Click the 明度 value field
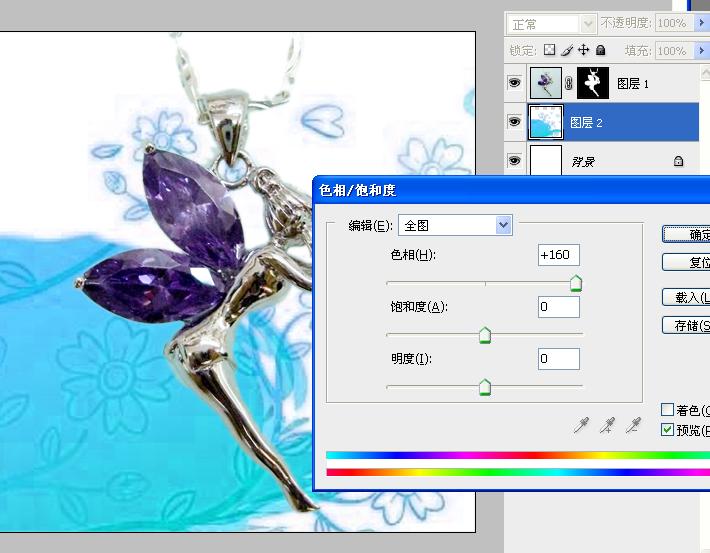Image resolution: width=710 pixels, height=553 pixels. pos(559,359)
